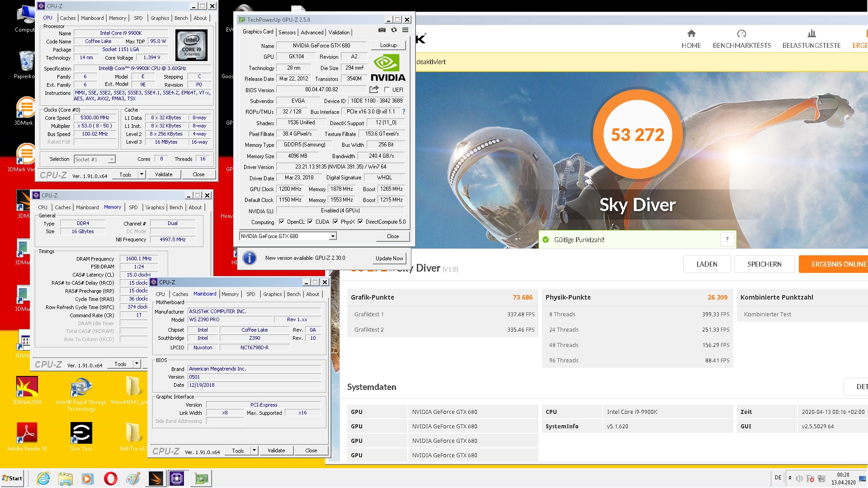Open BELASTUNGSTESTE chart icon in 3DMark
This screenshot has width=868, height=488.
811,34
